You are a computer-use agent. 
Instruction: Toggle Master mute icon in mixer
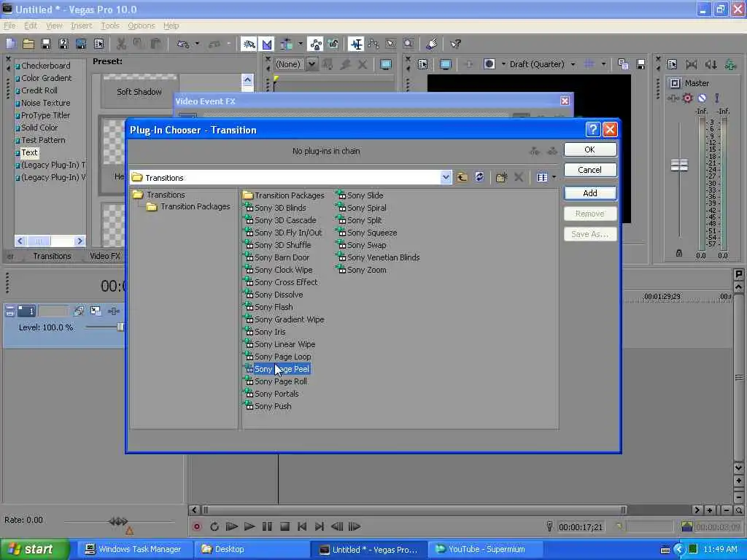coord(702,98)
